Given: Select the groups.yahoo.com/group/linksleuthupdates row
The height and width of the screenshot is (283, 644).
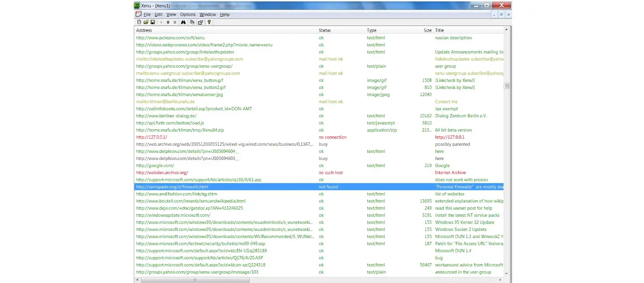Looking at the screenshot, I should click(319, 52).
